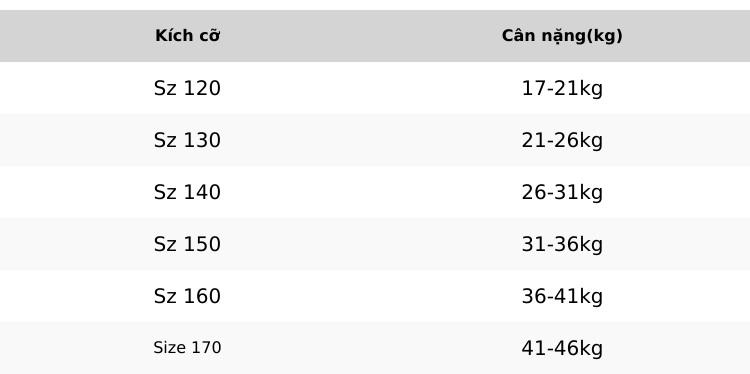
Task: Pick the weight range for Sz 140
Action: pos(562,193)
